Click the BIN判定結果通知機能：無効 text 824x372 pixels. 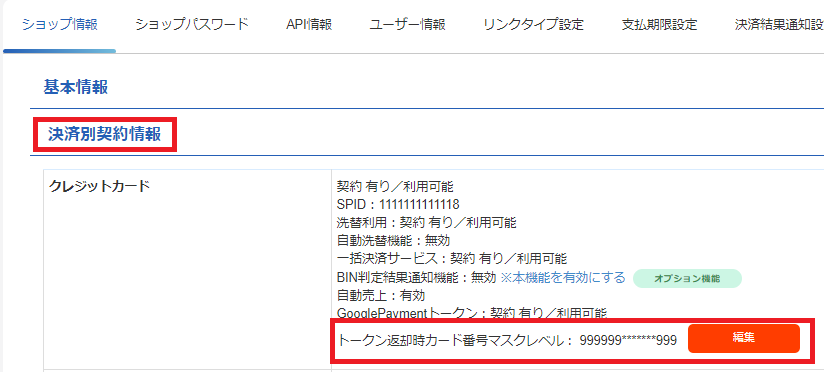pyautogui.click(x=416, y=277)
